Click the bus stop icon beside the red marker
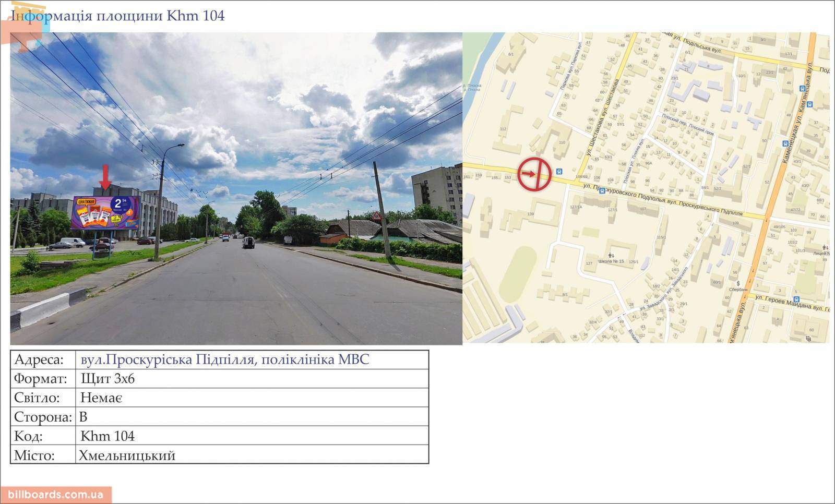The height and width of the screenshot is (504, 835). coord(559,171)
